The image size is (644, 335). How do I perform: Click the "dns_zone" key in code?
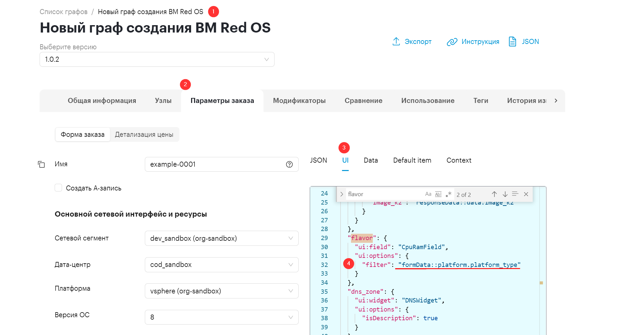(x=365, y=292)
